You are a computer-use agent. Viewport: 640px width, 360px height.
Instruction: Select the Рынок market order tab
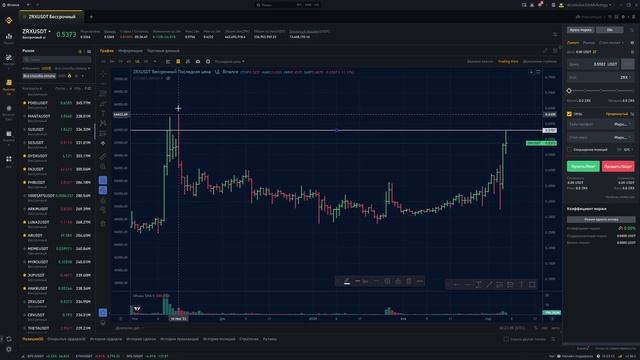coord(589,42)
